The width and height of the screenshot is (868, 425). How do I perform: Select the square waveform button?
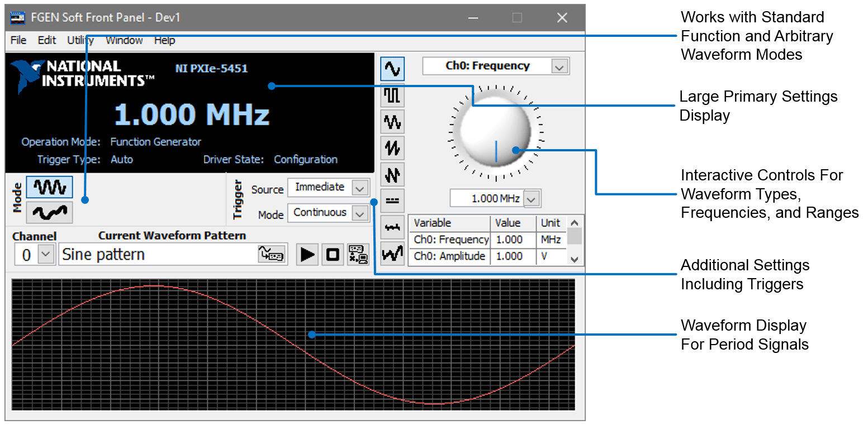(x=392, y=95)
